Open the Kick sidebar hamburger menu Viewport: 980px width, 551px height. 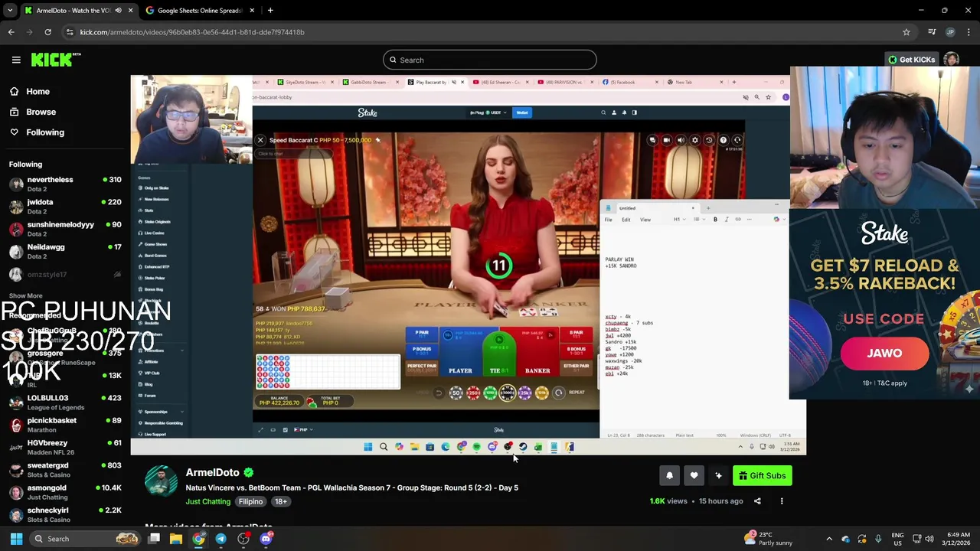coord(16,60)
